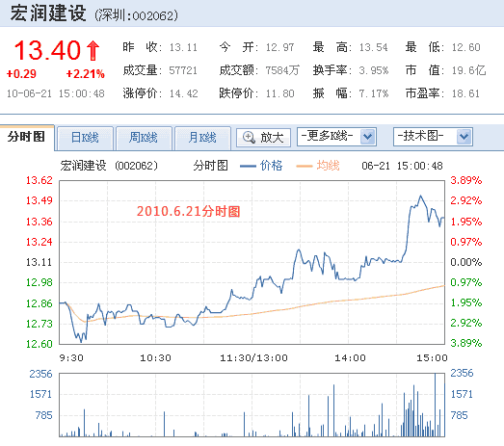Image resolution: width=504 pixels, height=446 pixels.
Task: Click the price line peak near 15:00
Action: (420, 196)
